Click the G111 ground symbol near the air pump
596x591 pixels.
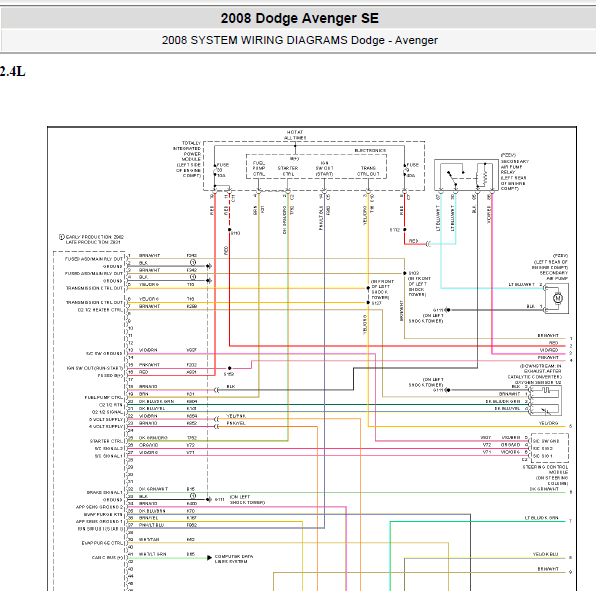pos(448,310)
